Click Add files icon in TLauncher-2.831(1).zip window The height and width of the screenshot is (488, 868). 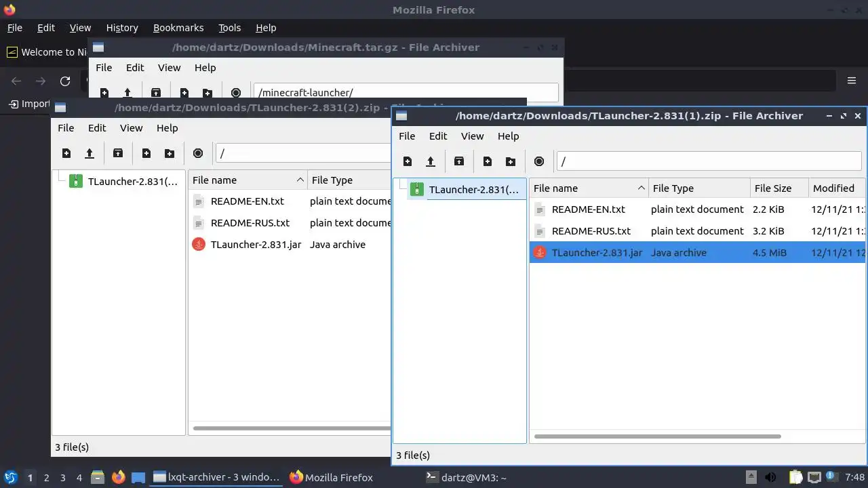(x=488, y=161)
